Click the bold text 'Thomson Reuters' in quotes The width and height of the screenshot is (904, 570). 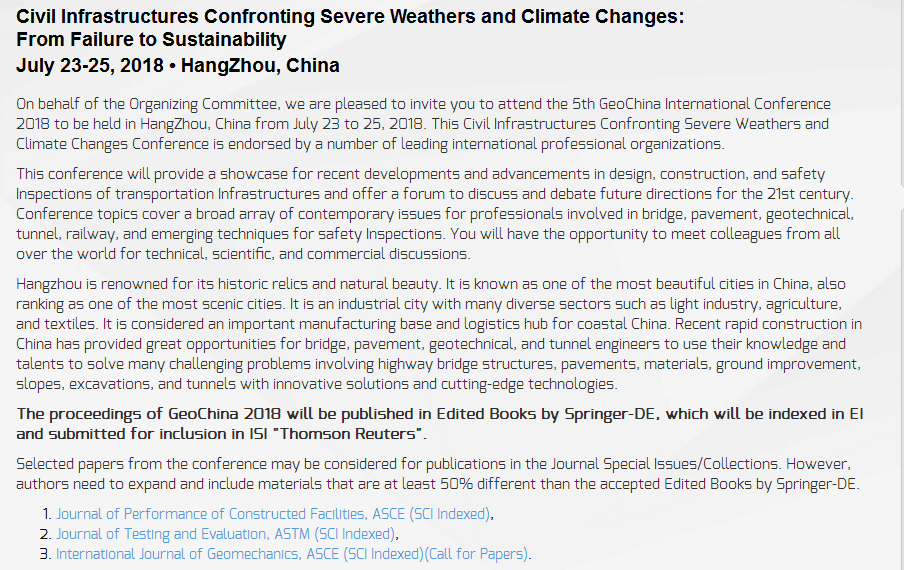coord(348,433)
